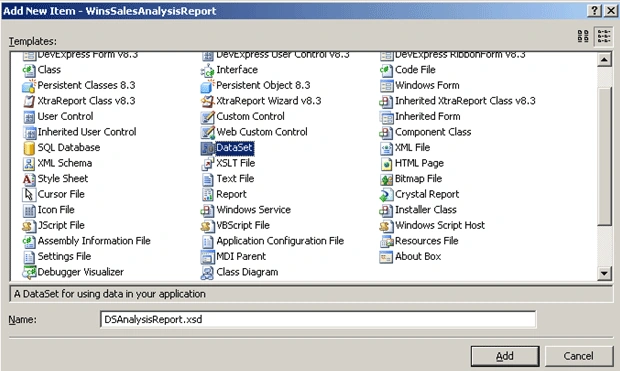Image resolution: width=620 pixels, height=371 pixels.
Task: Pick XtraReport Class v8.3 icon
Action: tap(29, 101)
